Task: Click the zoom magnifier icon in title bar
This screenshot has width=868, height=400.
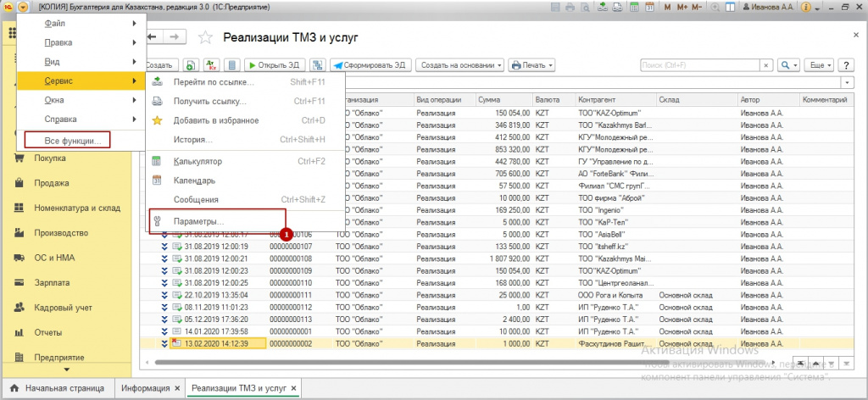Action: coord(715,8)
